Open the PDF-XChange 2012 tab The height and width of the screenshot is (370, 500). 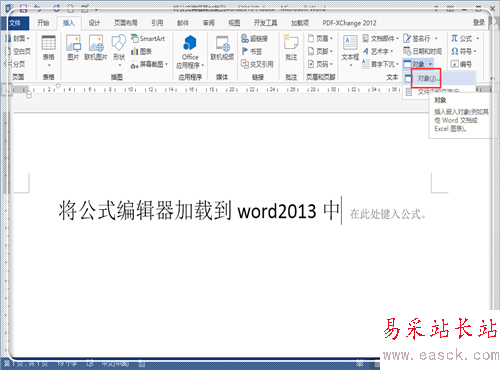click(x=349, y=23)
